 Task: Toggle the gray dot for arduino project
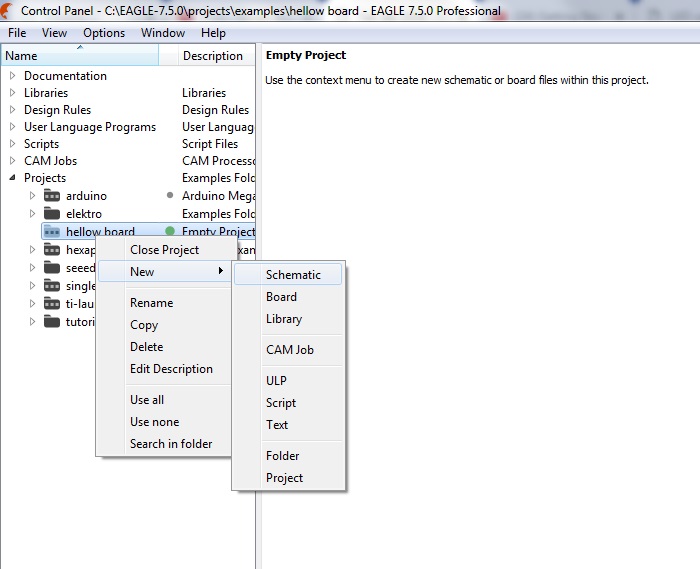click(170, 195)
